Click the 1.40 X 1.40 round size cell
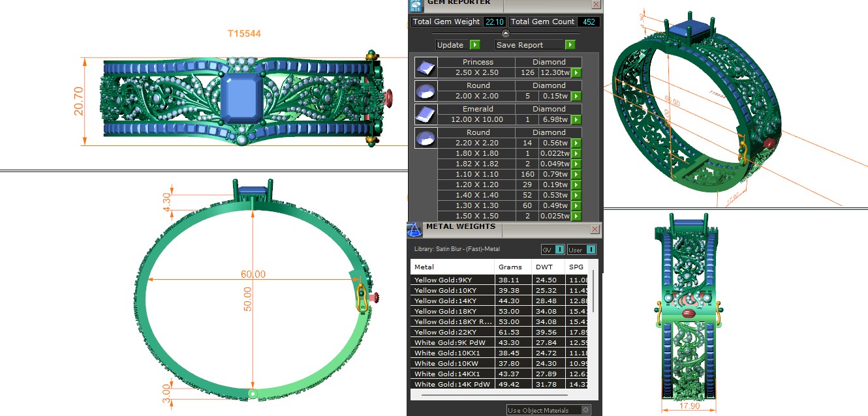 pos(476,195)
